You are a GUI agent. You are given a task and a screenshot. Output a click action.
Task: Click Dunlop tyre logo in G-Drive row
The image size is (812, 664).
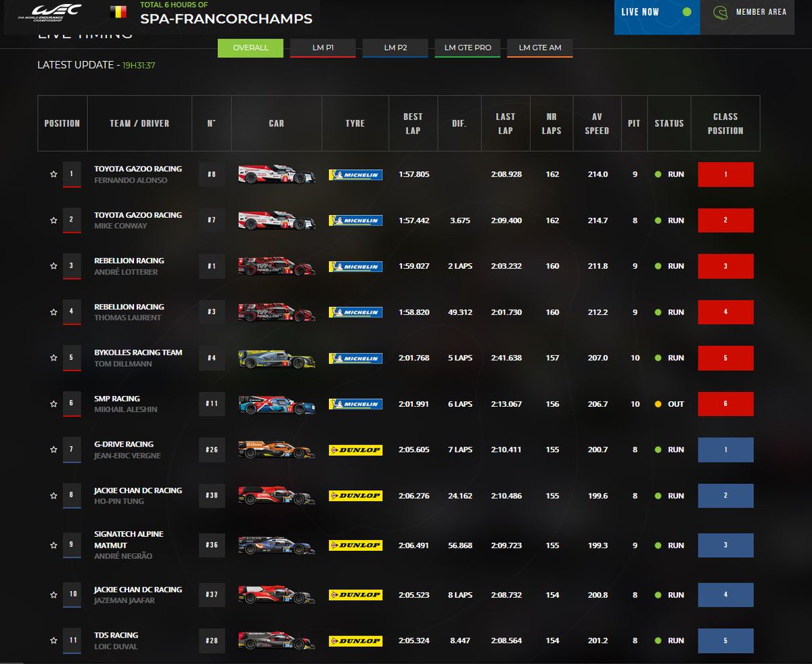click(x=355, y=450)
